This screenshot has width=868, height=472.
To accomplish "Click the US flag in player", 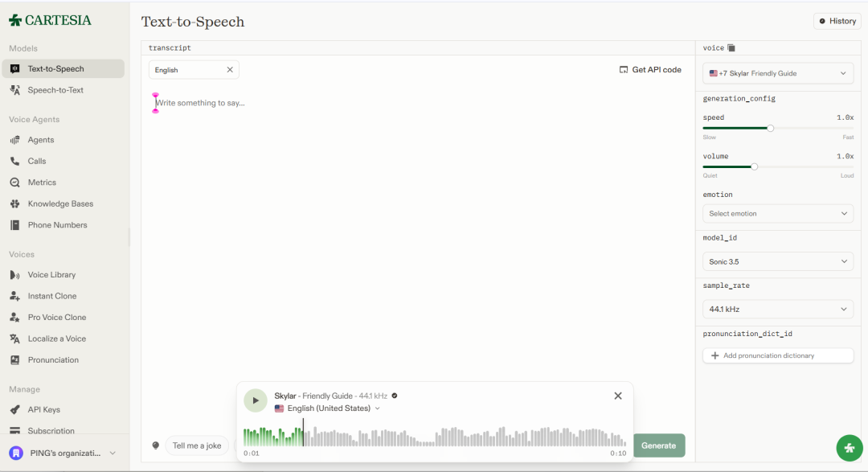I will (x=279, y=408).
